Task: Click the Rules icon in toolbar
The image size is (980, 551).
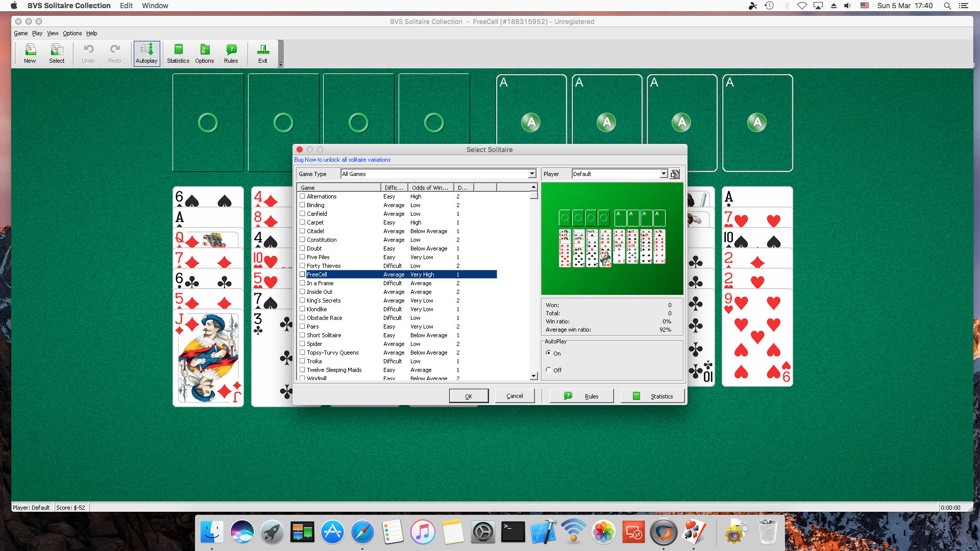Action: tap(230, 53)
